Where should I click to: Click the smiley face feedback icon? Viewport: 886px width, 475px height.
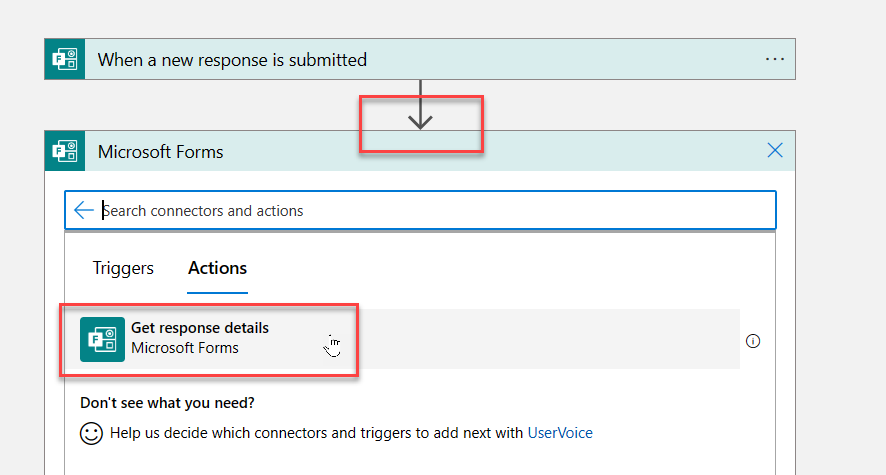coord(91,434)
